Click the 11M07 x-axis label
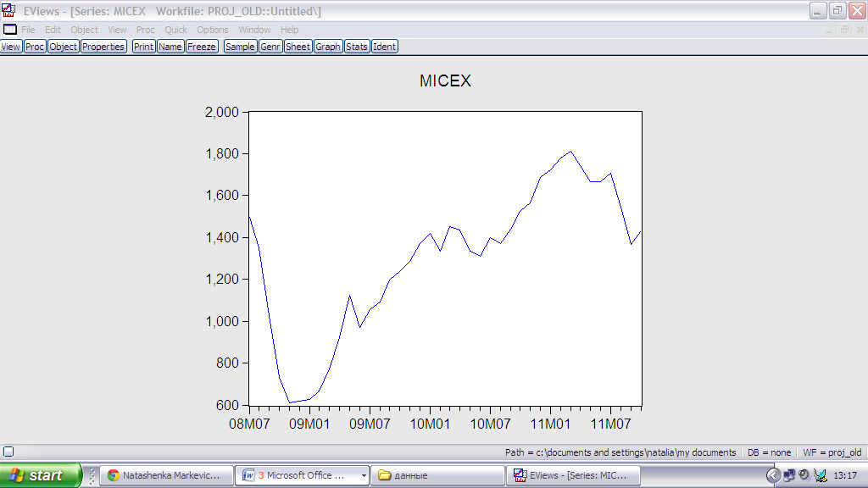The image size is (868, 488). [610, 424]
